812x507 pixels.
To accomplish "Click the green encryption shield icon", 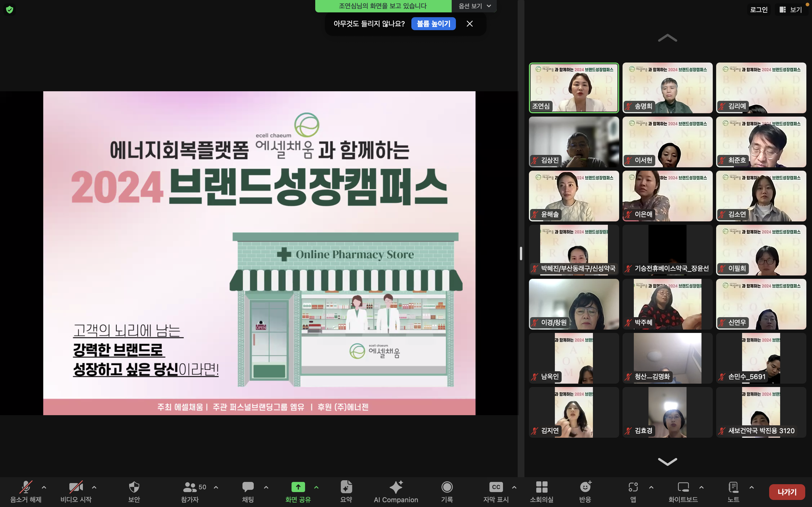I will tap(10, 10).
